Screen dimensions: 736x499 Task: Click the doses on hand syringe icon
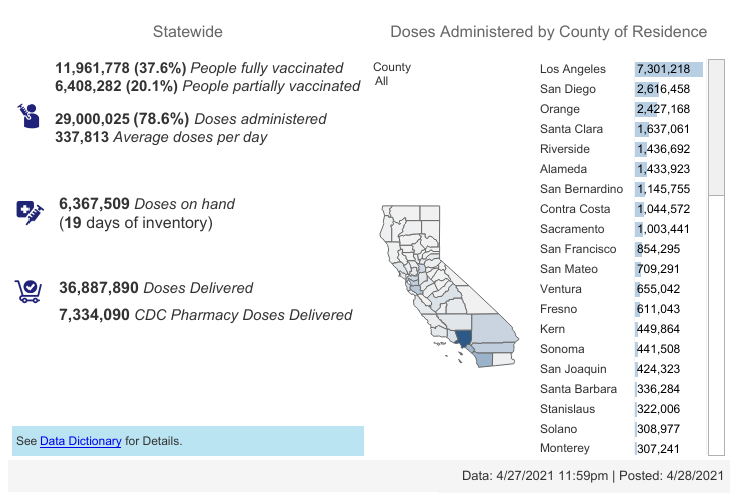(30, 211)
